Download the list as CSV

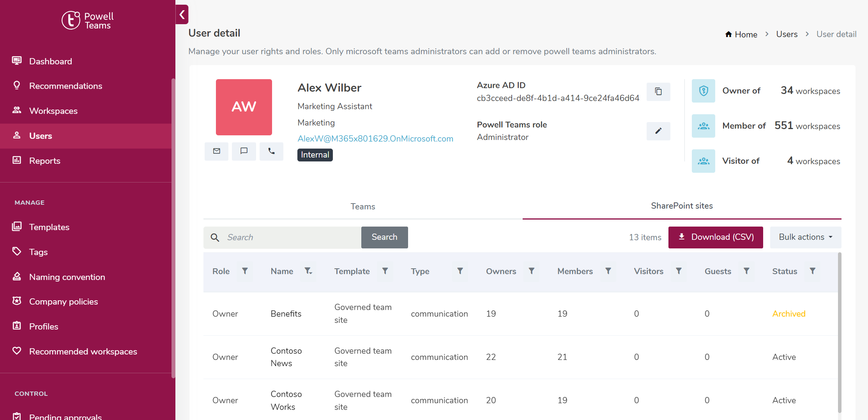tap(716, 237)
